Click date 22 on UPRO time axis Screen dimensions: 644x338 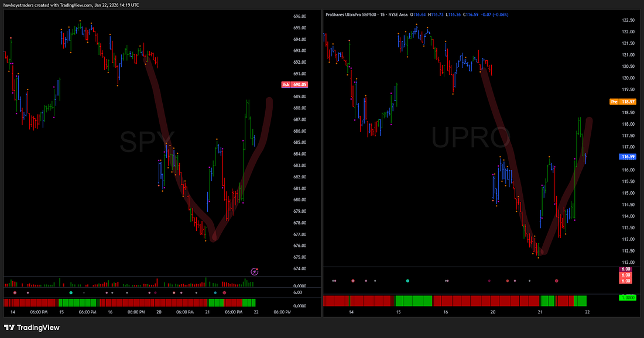pyautogui.click(x=587, y=312)
